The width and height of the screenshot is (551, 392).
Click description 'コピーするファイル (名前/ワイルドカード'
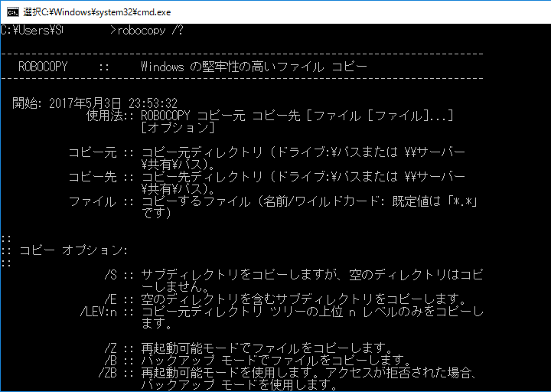(x=259, y=201)
